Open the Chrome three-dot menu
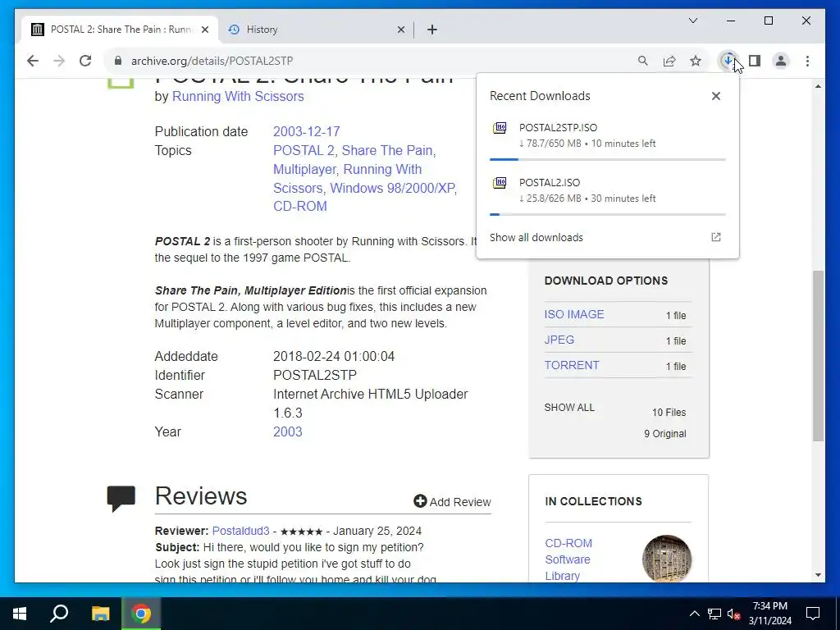This screenshot has width=840, height=630. (x=807, y=61)
